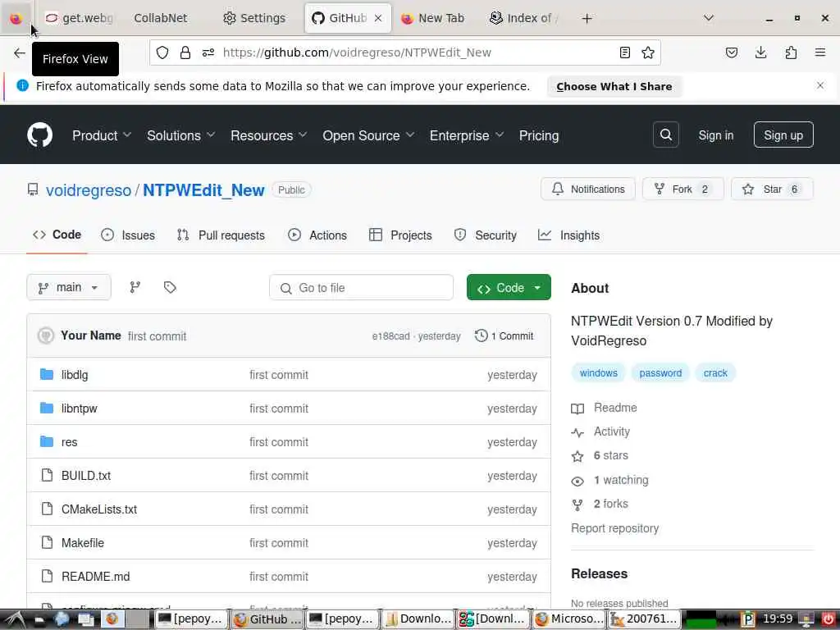View tags icon
This screenshot has width=840, height=630.
pos(170,287)
